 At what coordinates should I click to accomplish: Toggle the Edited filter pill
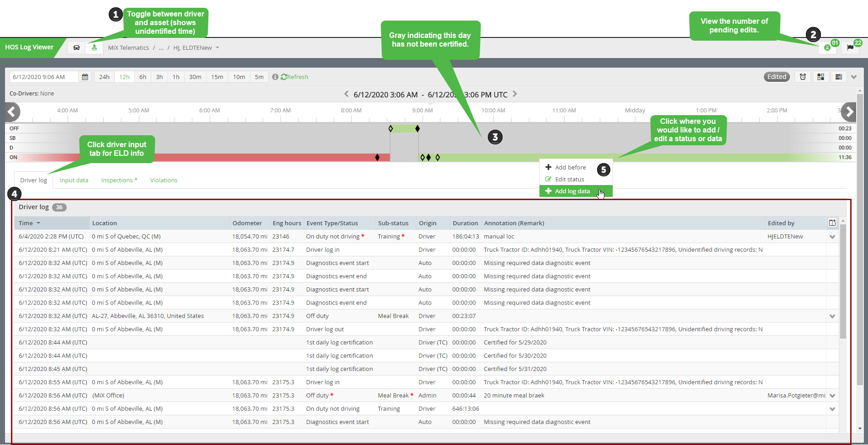[777, 77]
